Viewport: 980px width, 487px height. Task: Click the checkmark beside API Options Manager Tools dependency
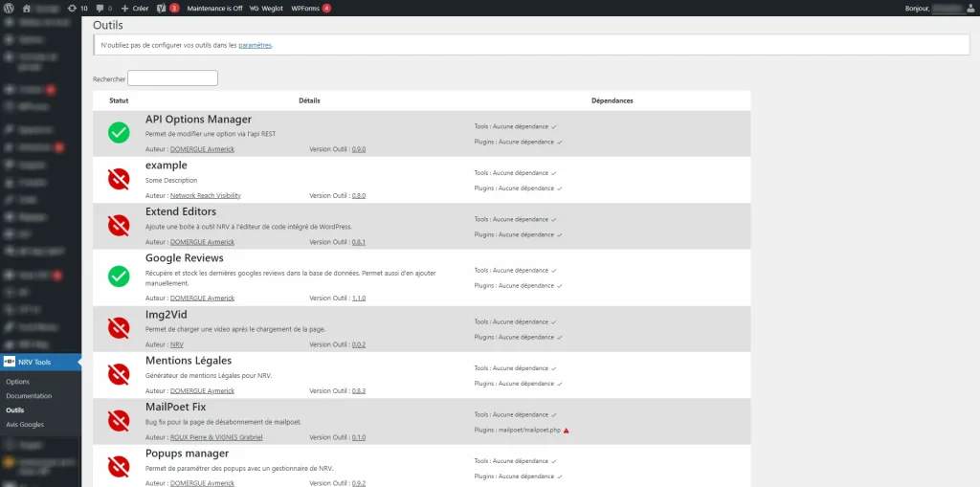(x=554, y=127)
